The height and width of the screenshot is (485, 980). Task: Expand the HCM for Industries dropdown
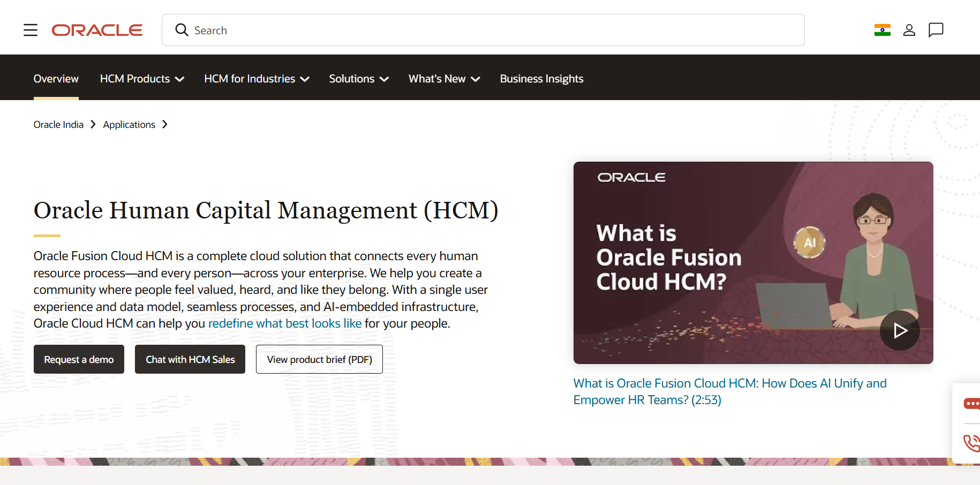[x=257, y=79]
